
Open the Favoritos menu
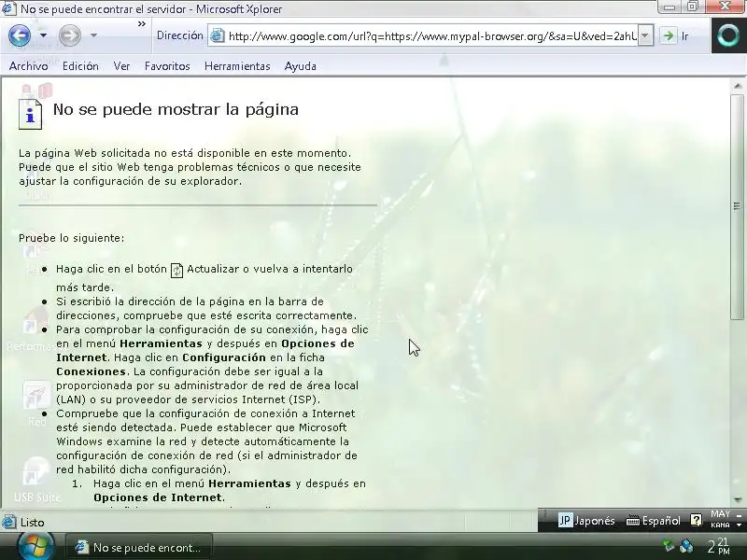[x=167, y=66]
